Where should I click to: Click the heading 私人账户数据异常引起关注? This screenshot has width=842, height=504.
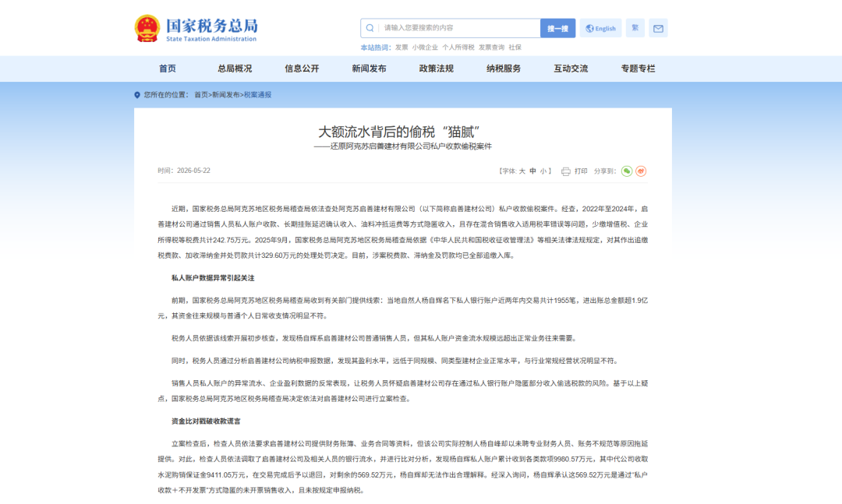(213, 278)
